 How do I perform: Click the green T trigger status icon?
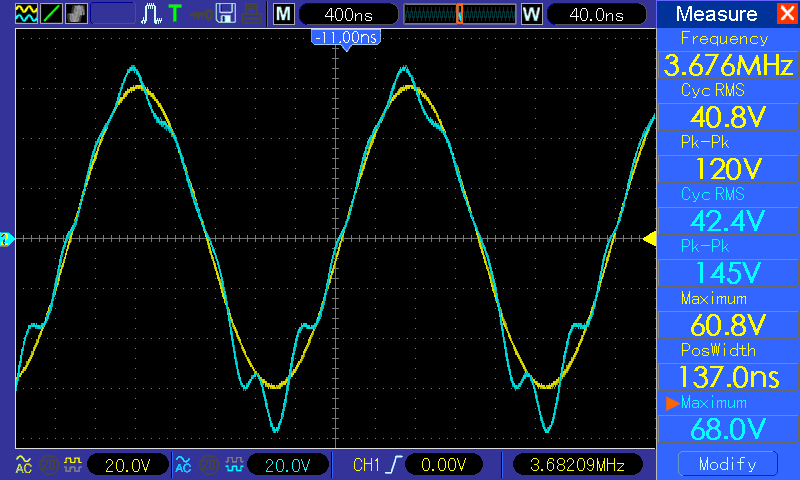pos(176,14)
